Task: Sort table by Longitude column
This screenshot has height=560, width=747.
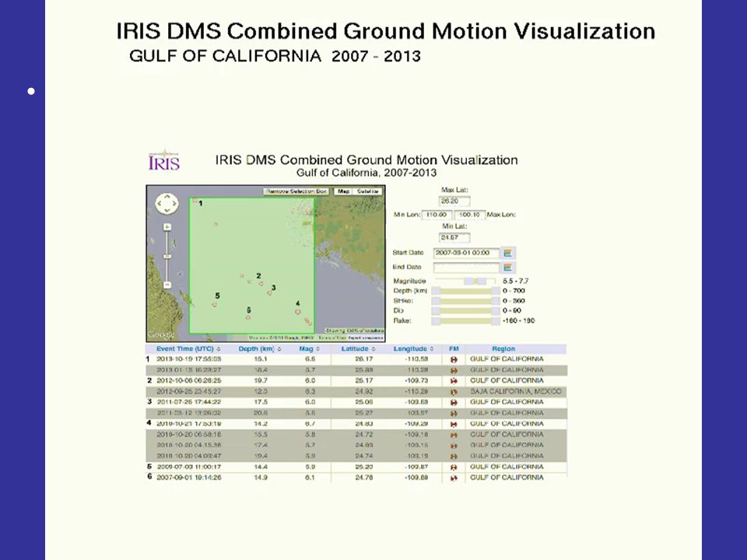Action: click(413, 349)
